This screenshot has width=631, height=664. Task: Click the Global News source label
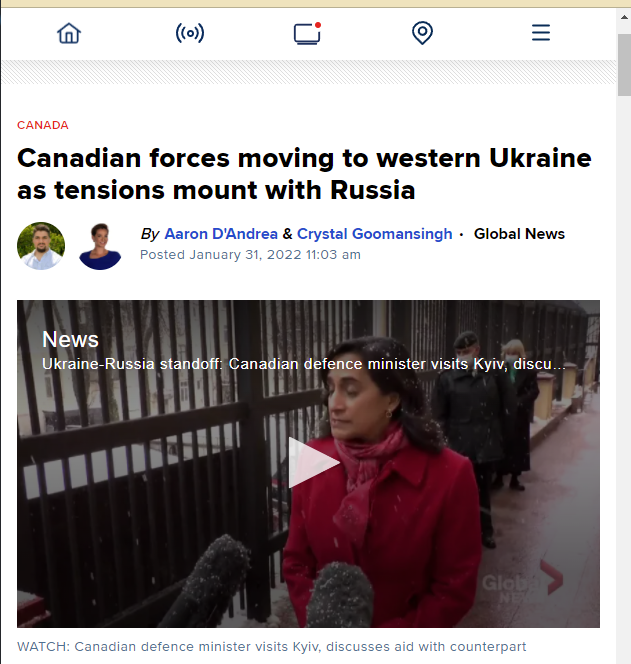point(519,234)
